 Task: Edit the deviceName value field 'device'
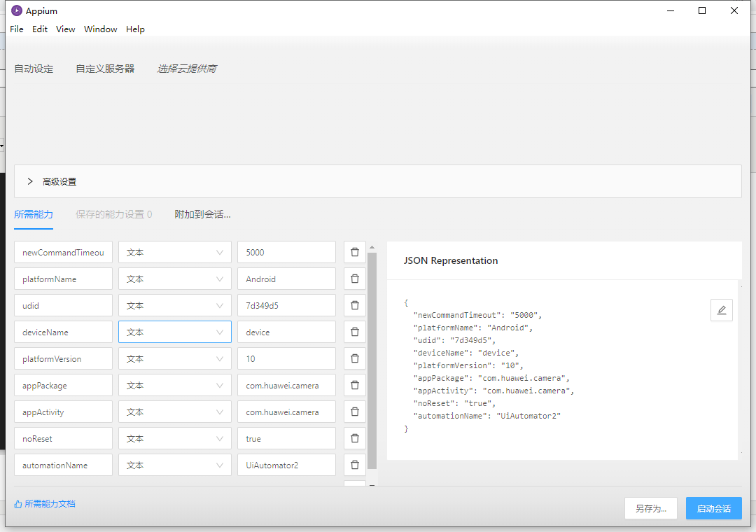(286, 332)
